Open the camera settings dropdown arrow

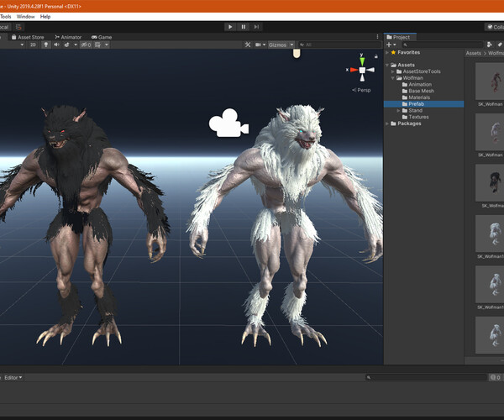point(265,45)
